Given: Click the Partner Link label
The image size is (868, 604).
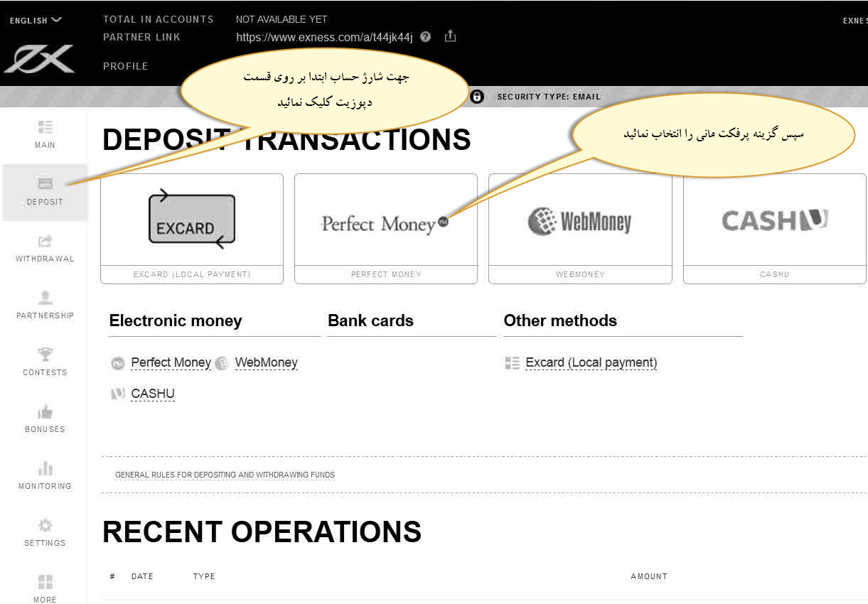Looking at the screenshot, I should click(x=142, y=37).
